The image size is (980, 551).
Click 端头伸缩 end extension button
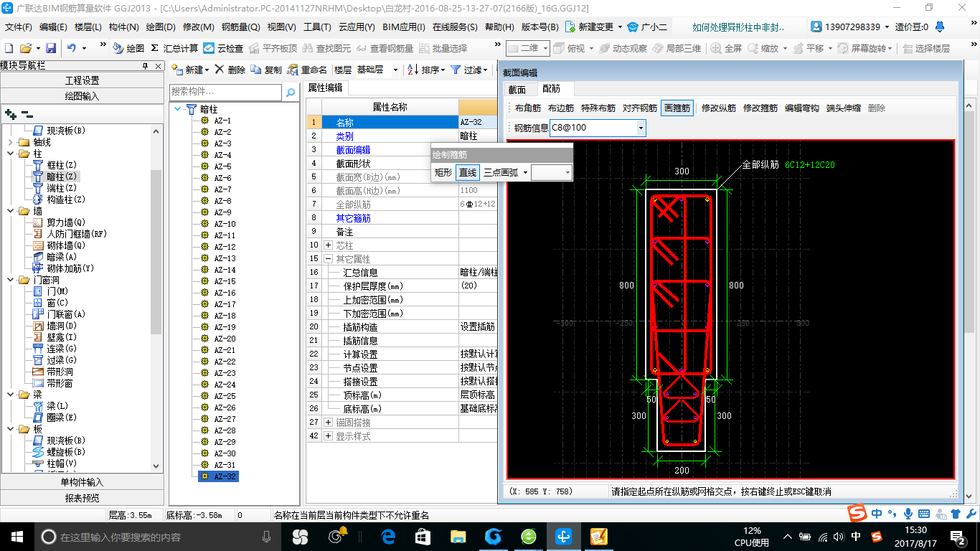[844, 108]
